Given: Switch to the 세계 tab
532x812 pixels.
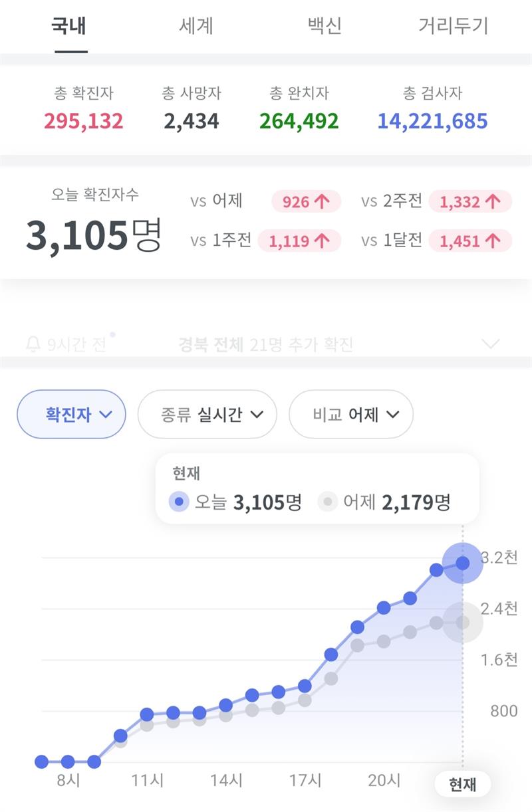Looking at the screenshot, I should pyautogui.click(x=196, y=26).
